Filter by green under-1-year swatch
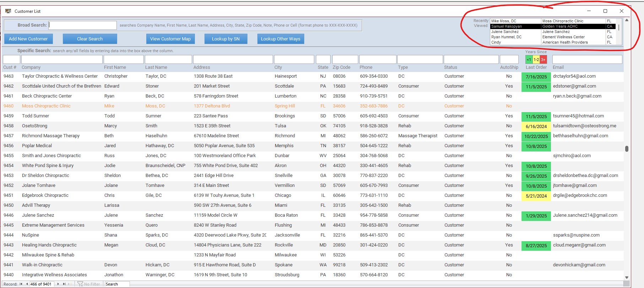The width and height of the screenshot is (644, 288). point(529,60)
